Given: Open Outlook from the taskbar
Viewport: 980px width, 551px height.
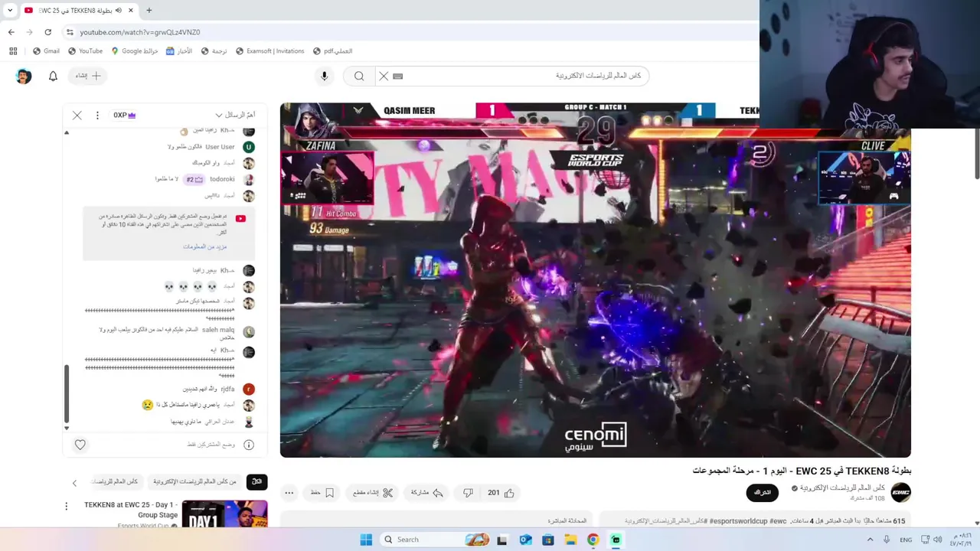Looking at the screenshot, I should (x=525, y=540).
